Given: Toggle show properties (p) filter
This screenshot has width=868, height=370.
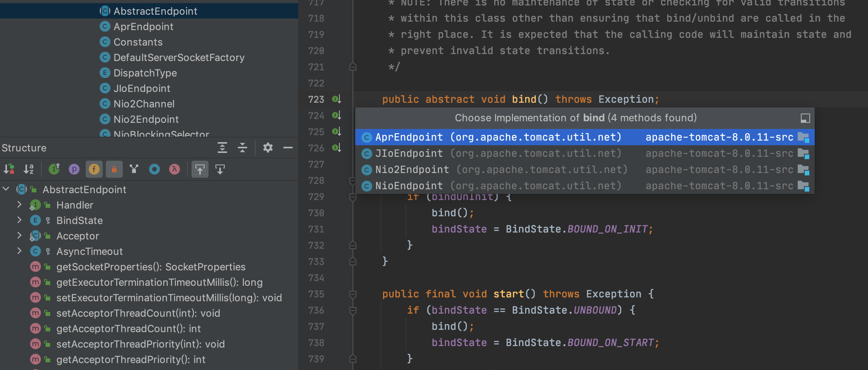Looking at the screenshot, I should tap(74, 169).
